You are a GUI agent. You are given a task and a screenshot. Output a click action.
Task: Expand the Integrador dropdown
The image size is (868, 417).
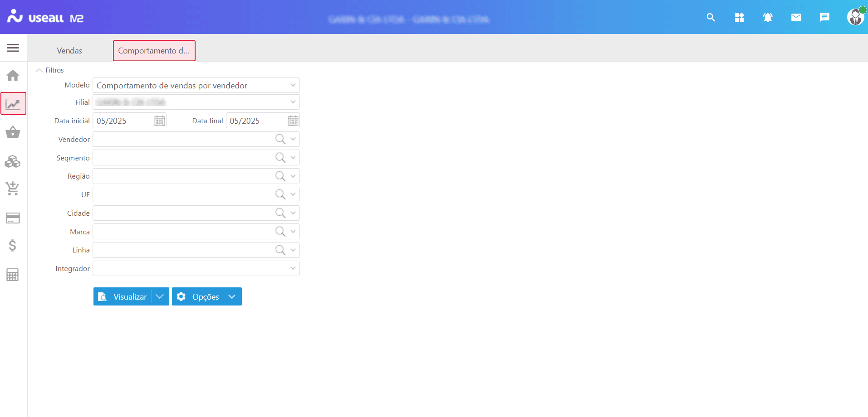coord(293,268)
